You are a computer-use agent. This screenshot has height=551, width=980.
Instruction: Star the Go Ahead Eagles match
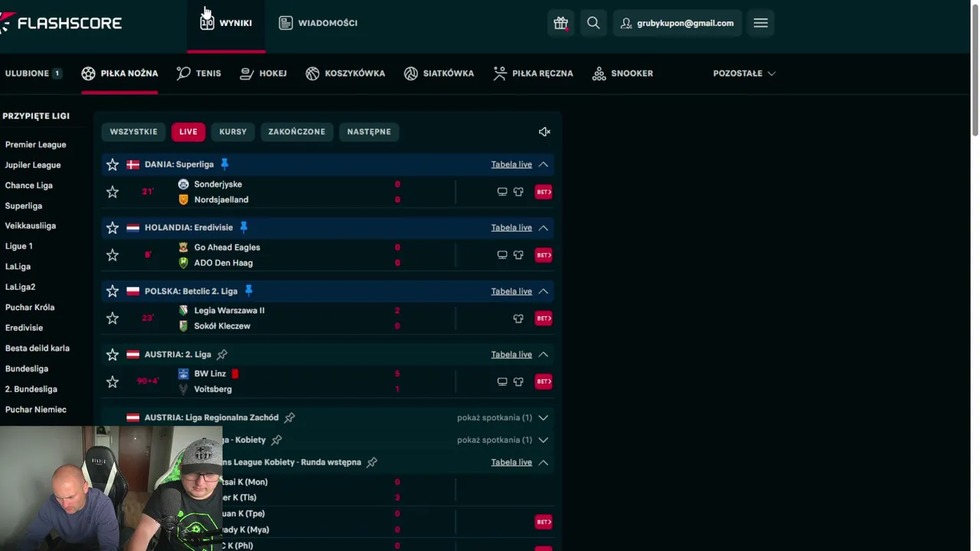point(113,255)
